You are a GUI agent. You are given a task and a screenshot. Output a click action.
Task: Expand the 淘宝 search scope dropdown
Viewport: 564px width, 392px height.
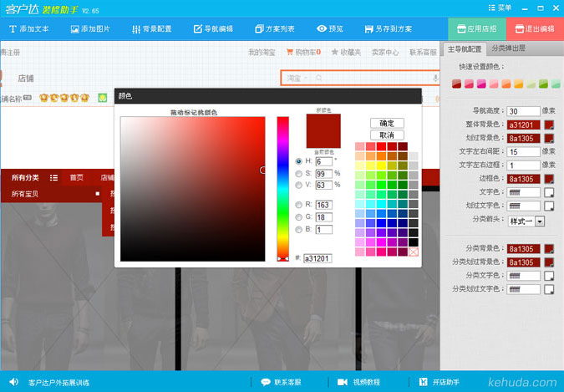pyautogui.click(x=297, y=78)
